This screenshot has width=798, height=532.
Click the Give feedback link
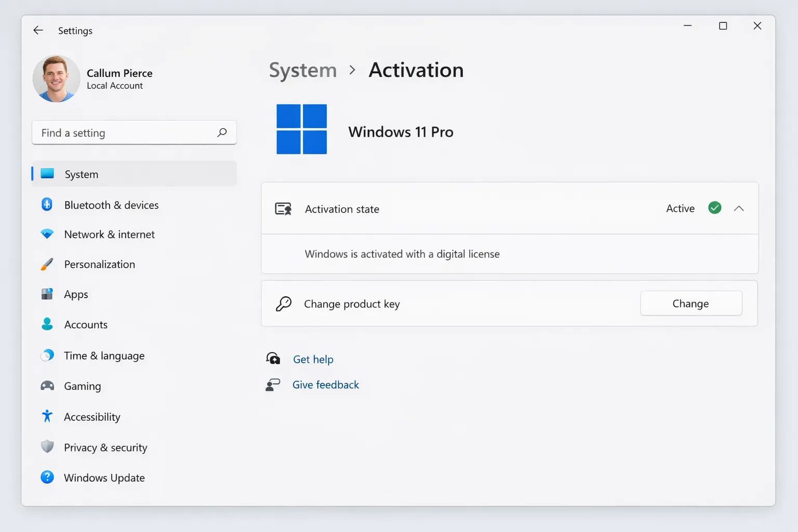326,384
